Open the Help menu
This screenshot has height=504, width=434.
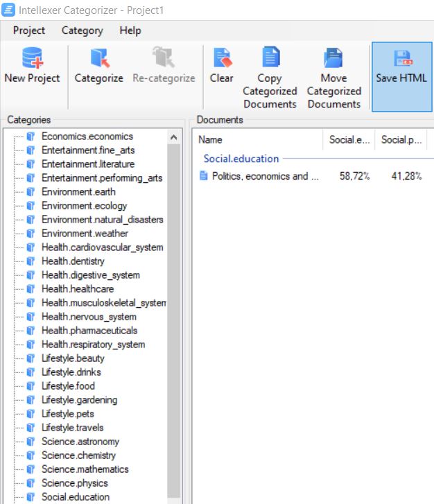coord(130,31)
